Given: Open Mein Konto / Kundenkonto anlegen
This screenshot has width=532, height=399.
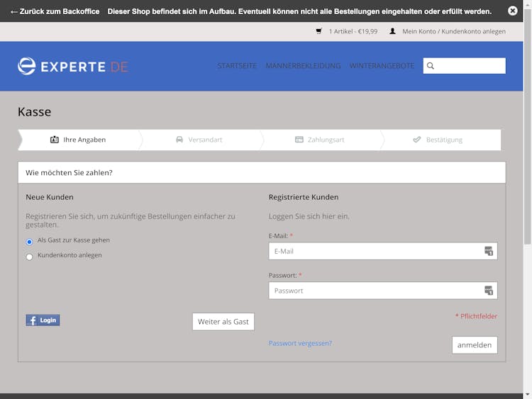Looking at the screenshot, I should point(454,31).
